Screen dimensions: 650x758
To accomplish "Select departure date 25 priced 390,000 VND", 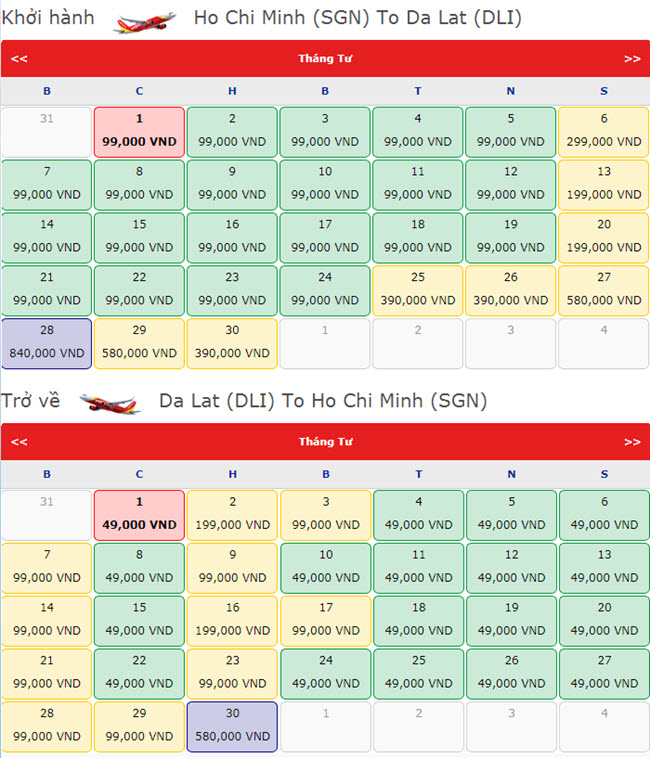I will tap(418, 290).
